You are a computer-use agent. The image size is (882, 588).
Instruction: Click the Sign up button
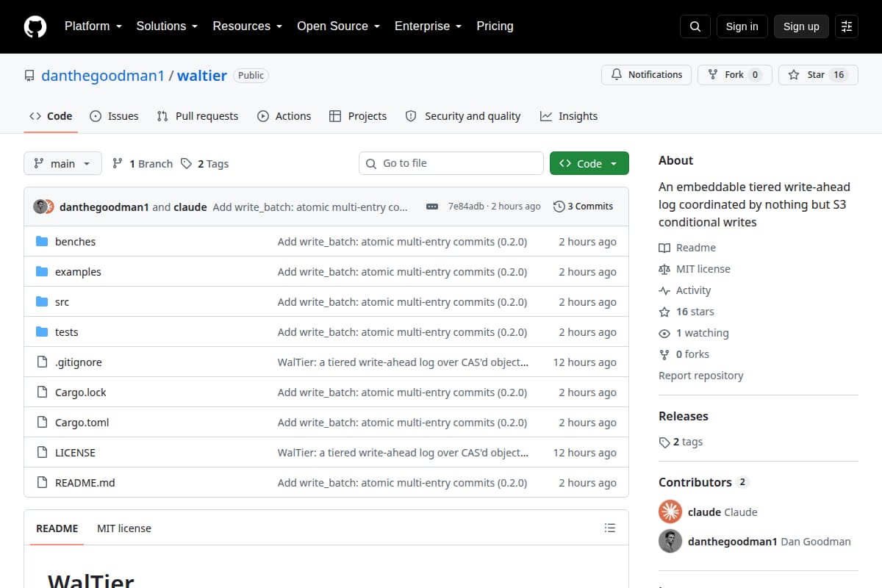(x=801, y=26)
